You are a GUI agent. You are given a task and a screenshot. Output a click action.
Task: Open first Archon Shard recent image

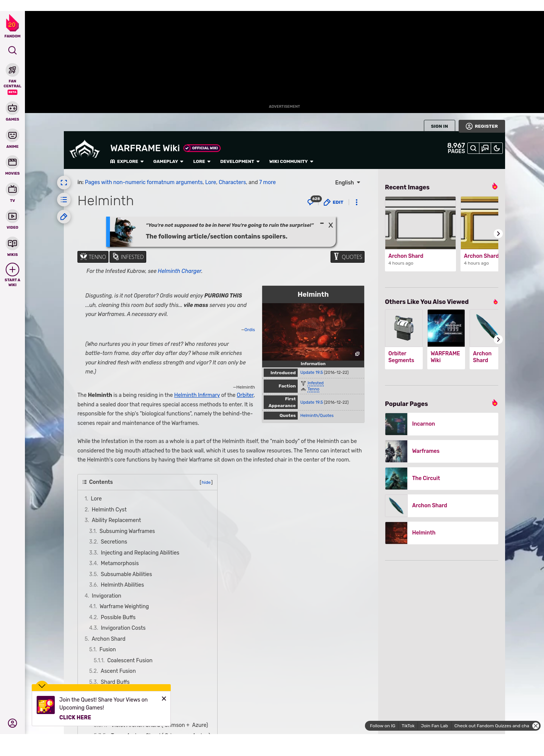(x=420, y=234)
